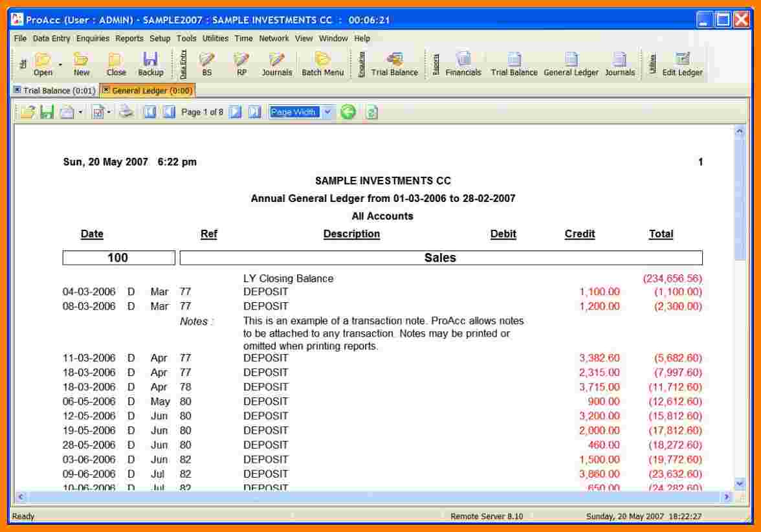Click the report email/export icon
The width and height of the screenshot is (761, 532).
coord(67,112)
